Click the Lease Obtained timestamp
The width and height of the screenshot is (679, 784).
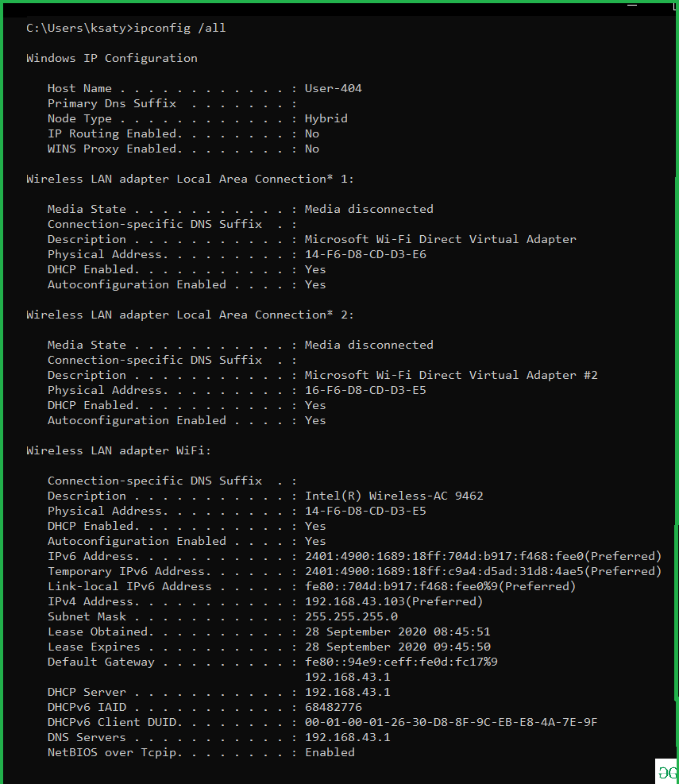click(x=398, y=631)
